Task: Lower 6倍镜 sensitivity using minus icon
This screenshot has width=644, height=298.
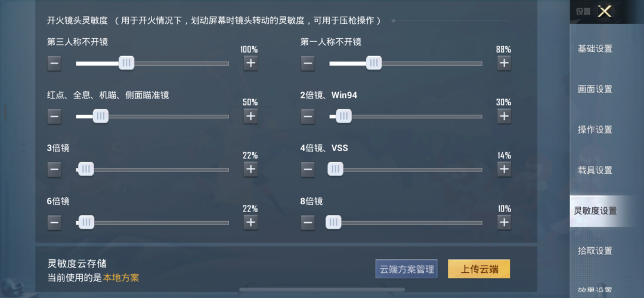Action: (x=54, y=223)
